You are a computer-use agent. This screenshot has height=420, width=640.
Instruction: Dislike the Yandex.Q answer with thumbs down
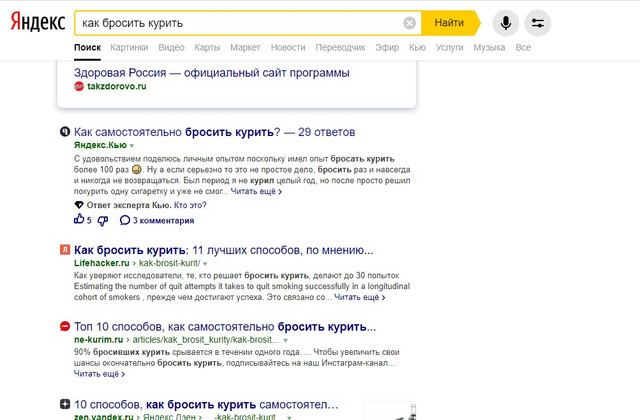(102, 220)
